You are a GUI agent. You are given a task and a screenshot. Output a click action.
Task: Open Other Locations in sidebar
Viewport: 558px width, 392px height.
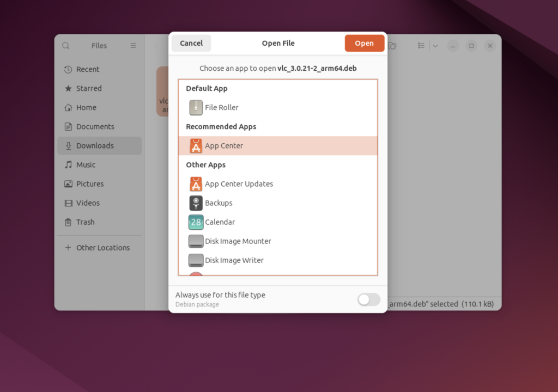pyautogui.click(x=100, y=248)
